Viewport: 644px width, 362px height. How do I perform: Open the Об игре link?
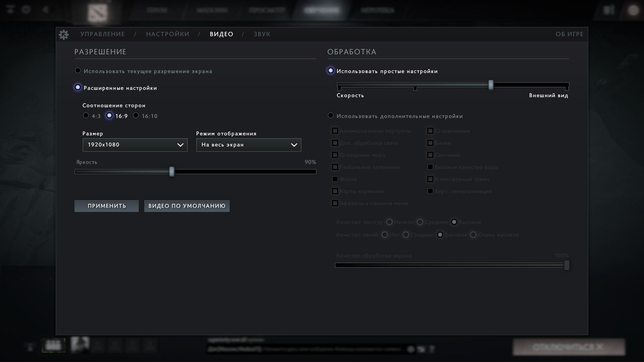click(x=569, y=34)
